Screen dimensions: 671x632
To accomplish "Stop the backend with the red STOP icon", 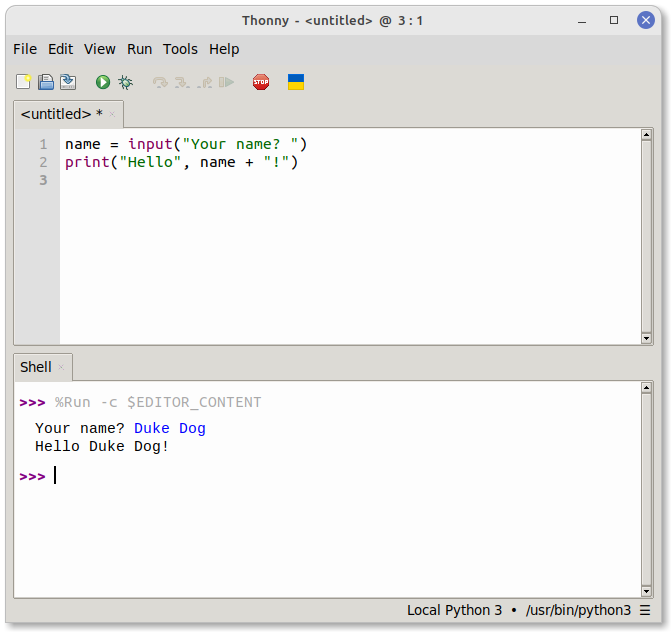I will click(261, 82).
